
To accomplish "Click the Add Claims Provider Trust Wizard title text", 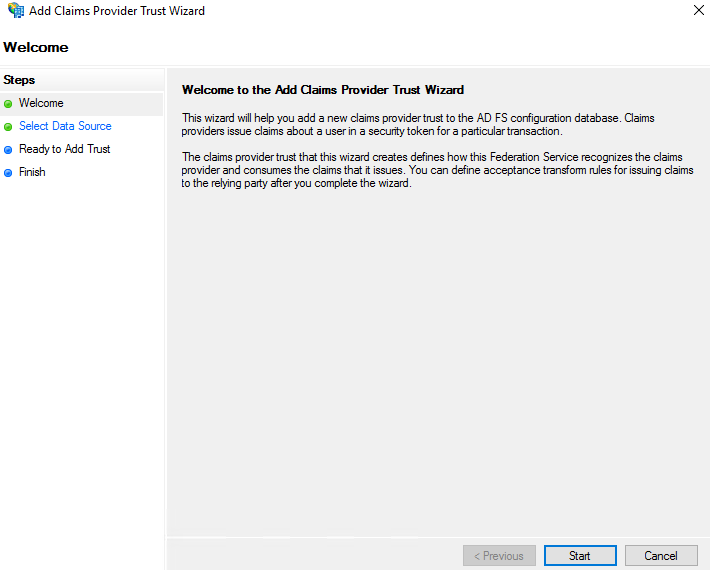I will tap(117, 11).
